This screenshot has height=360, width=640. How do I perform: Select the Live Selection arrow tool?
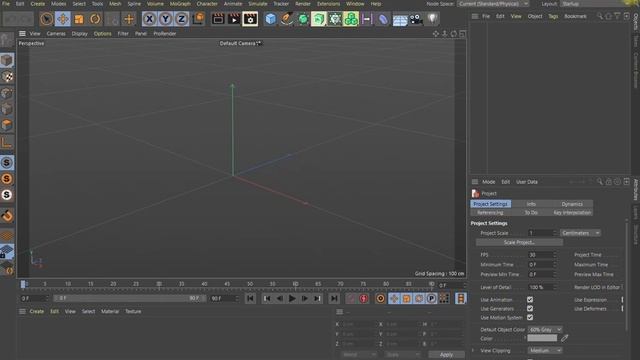pos(47,19)
